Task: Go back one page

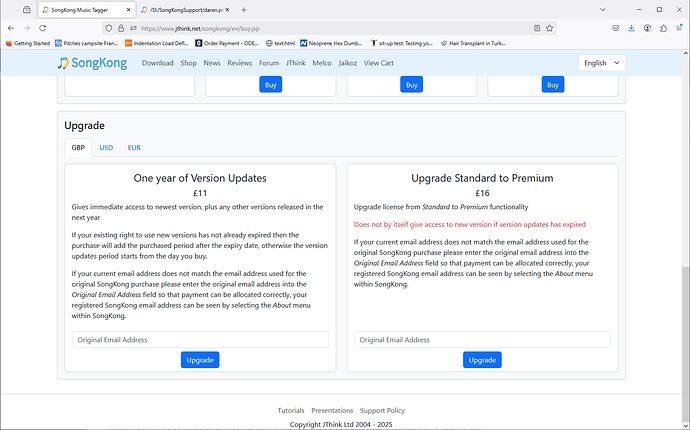Action: coord(11,28)
